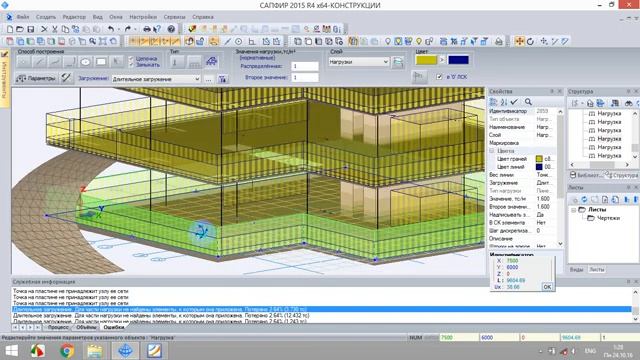
Task: Click the binoculars icon in Структура panel
Action: (629, 103)
